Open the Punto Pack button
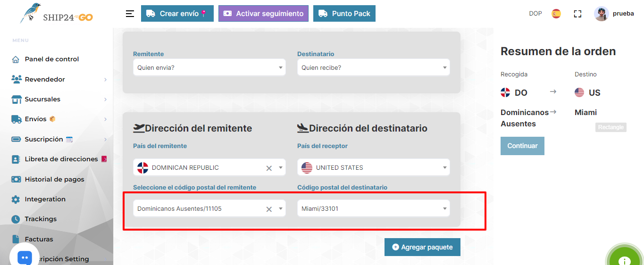This screenshot has width=644, height=265. [344, 14]
